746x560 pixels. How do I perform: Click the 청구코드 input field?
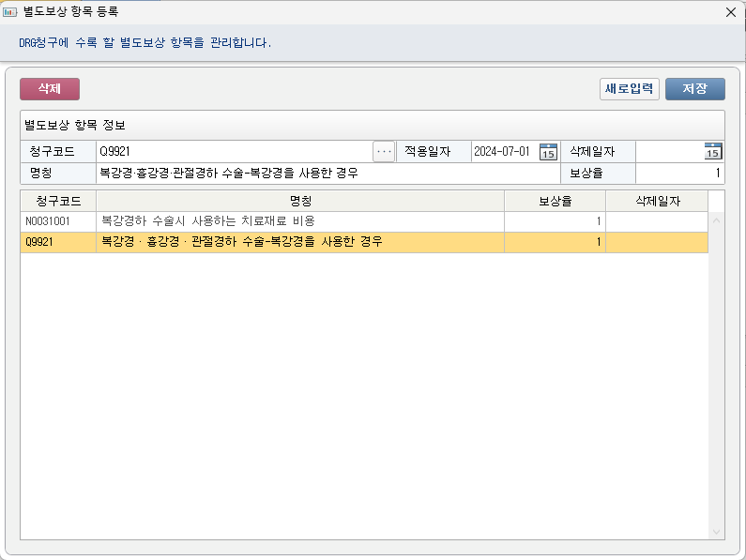233,152
